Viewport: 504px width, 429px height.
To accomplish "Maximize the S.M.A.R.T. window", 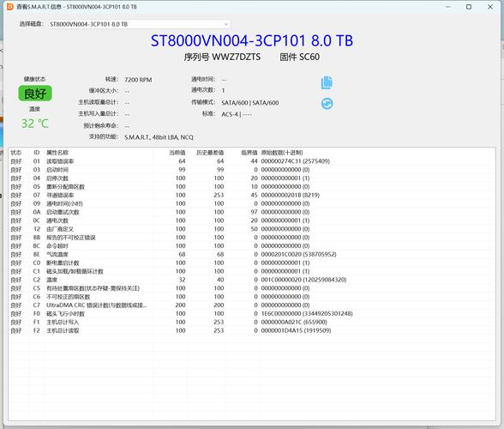I will click(469, 7).
